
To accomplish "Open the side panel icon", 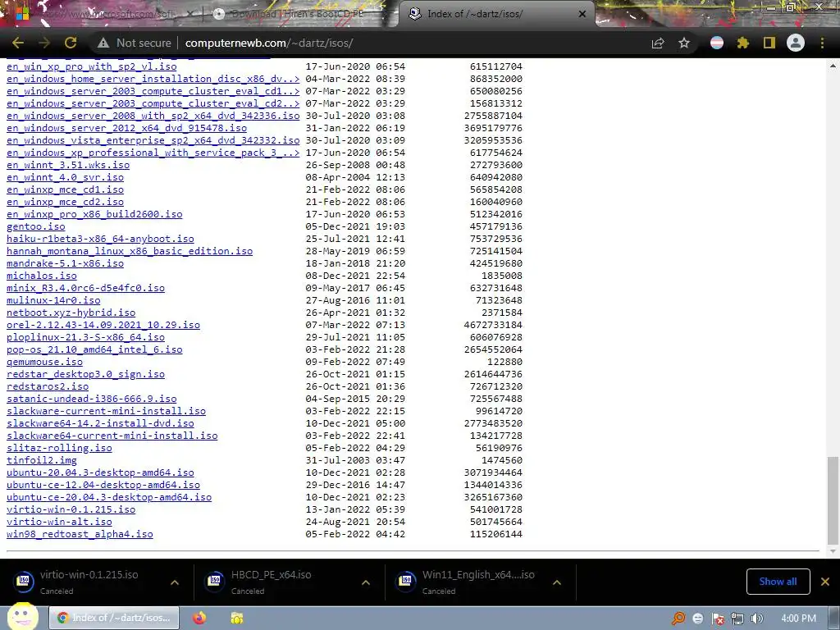I will (x=769, y=43).
